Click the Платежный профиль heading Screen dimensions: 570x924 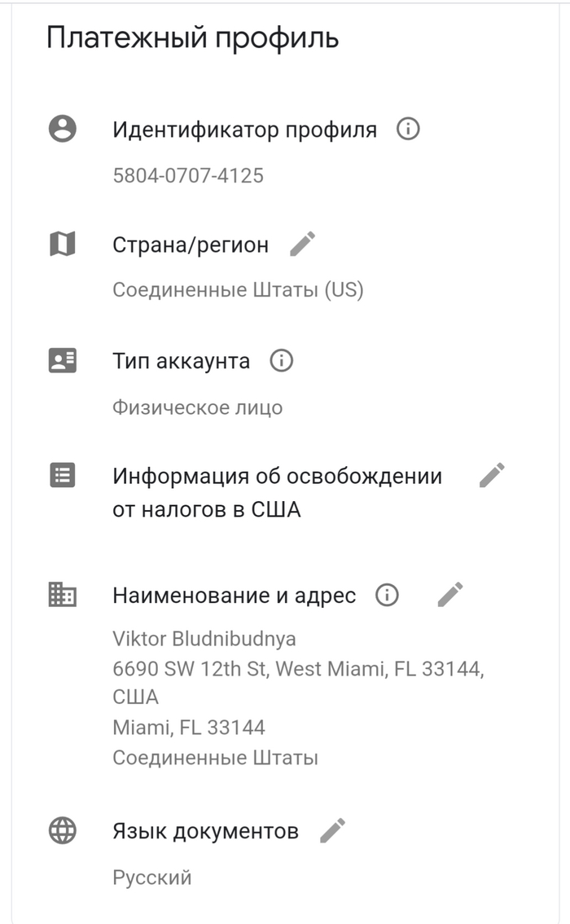[192, 38]
